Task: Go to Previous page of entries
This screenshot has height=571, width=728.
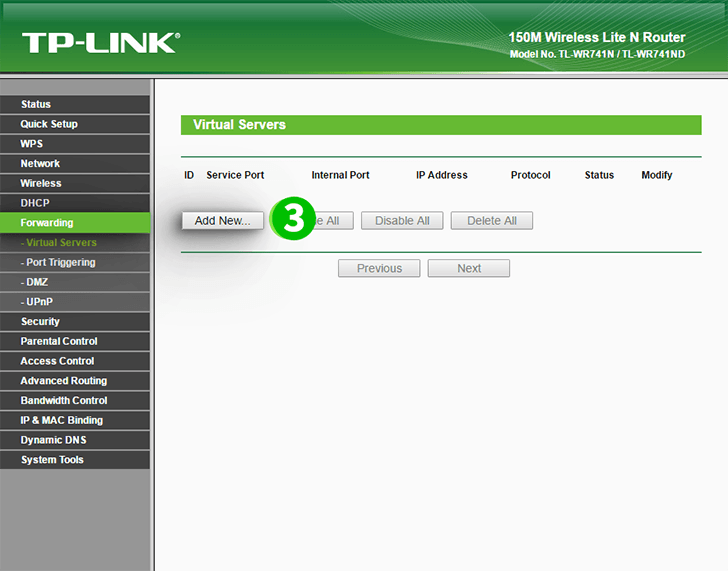Action: click(x=379, y=268)
